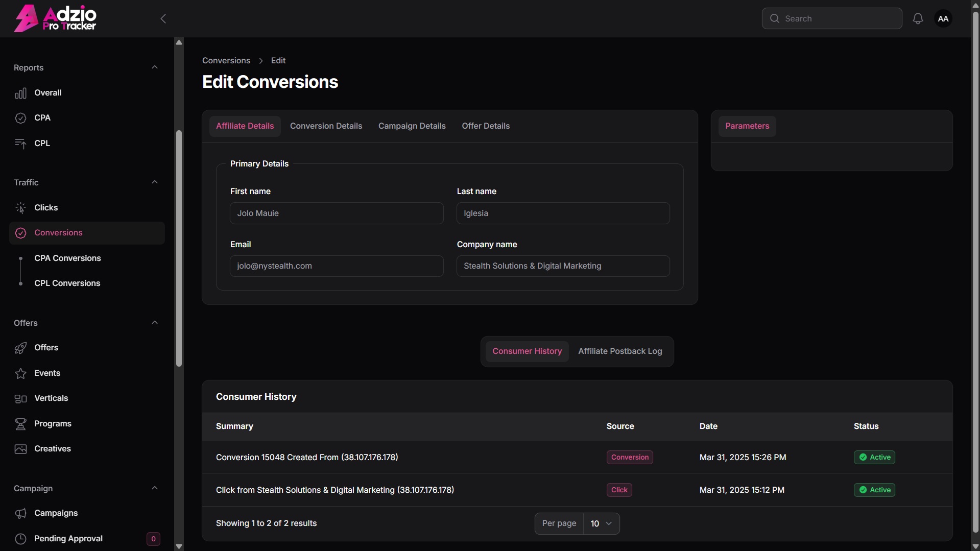Open Overall reports bar chart icon

pos(20,93)
